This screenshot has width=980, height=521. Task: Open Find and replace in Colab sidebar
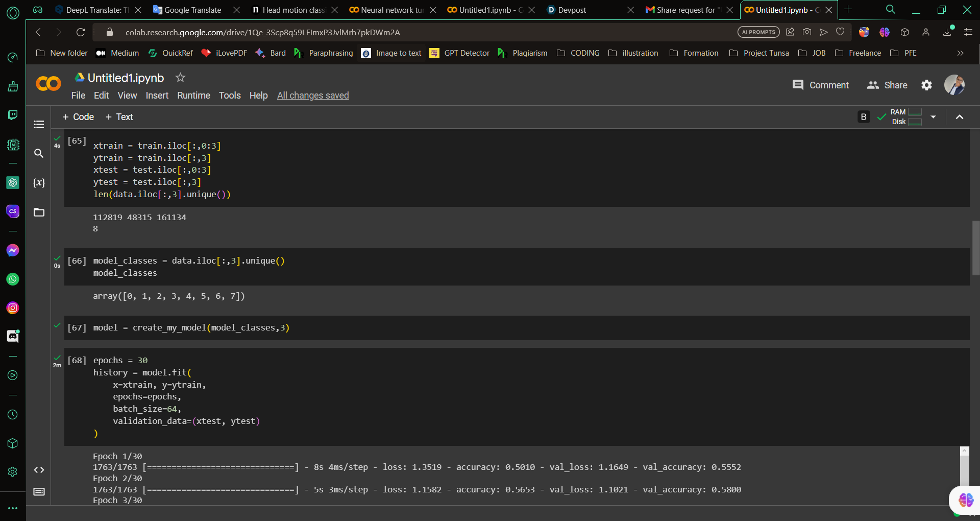(39, 153)
